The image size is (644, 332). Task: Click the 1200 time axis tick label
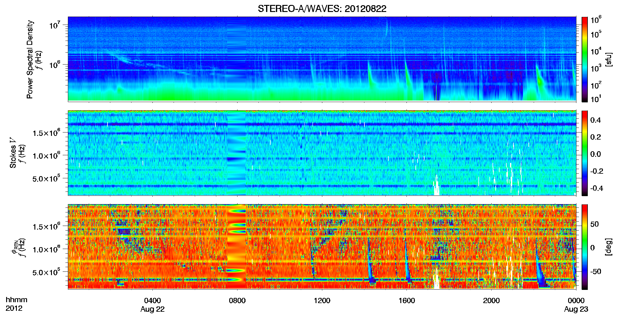(322, 300)
